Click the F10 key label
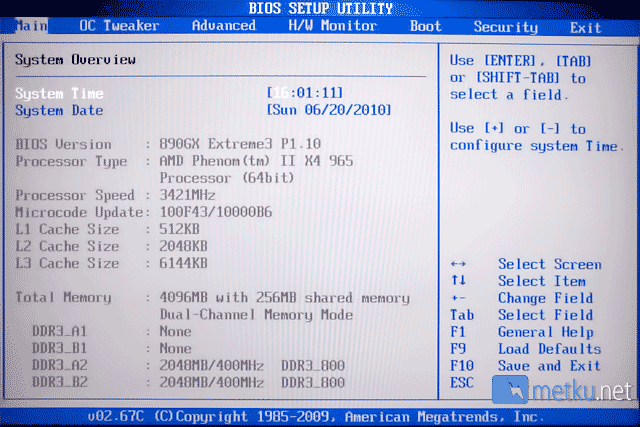Screen dimensions: 640x427 tap(462, 366)
